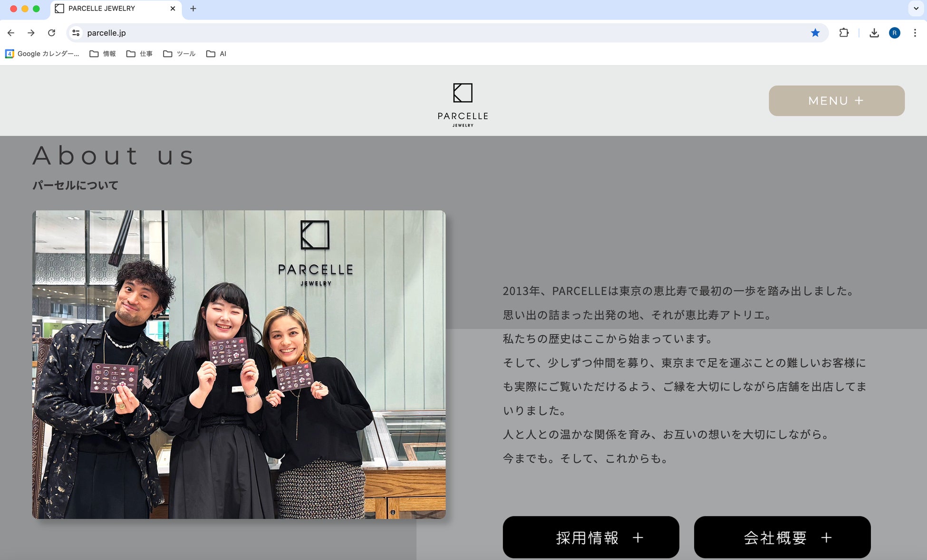Open the browser Downloads icon
The width and height of the screenshot is (927, 560).
[874, 33]
